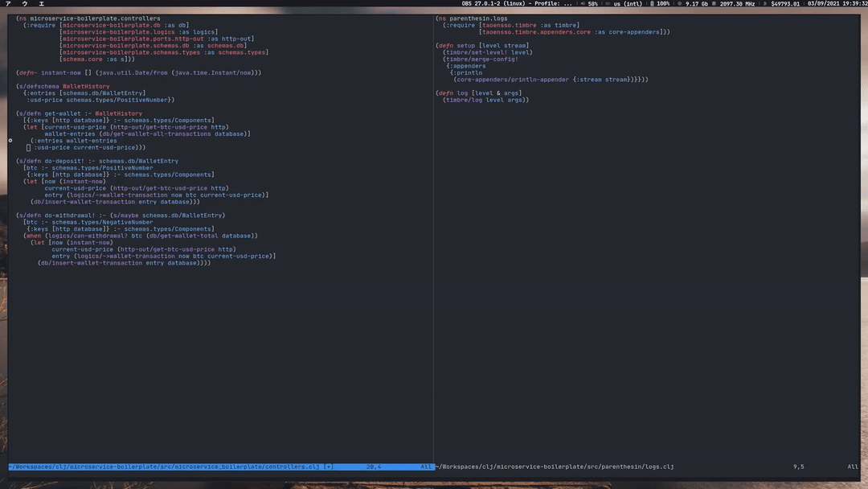Click 'defn setup [level stream]' in right pane
The width and height of the screenshot is (868, 489).
[x=483, y=45]
